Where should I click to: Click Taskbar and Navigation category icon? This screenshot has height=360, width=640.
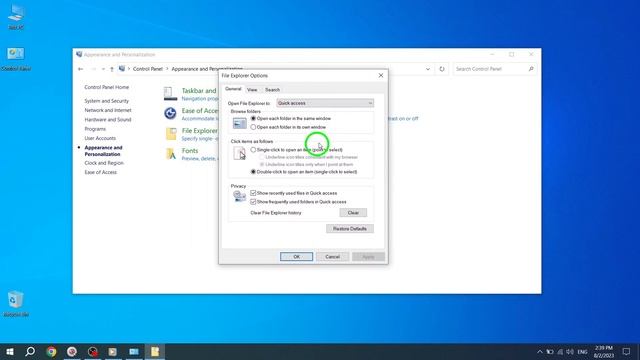point(170,93)
